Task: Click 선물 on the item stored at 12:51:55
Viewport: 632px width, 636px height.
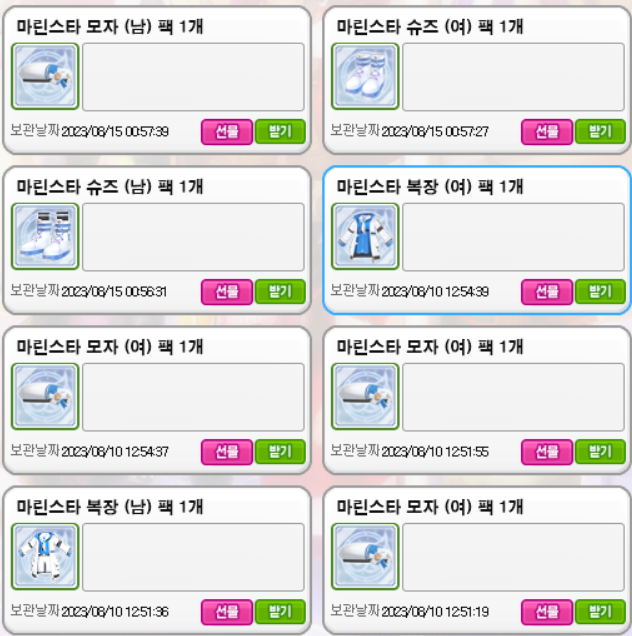Action: (547, 451)
